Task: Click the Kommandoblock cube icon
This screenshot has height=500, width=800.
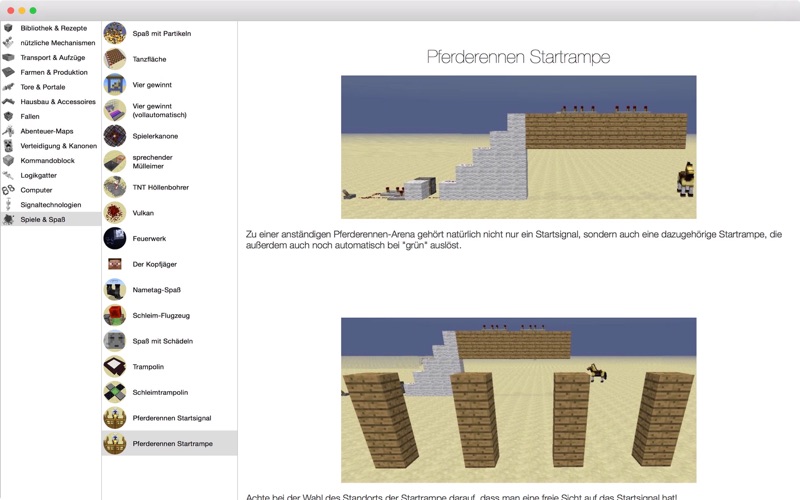Action: 8,161
